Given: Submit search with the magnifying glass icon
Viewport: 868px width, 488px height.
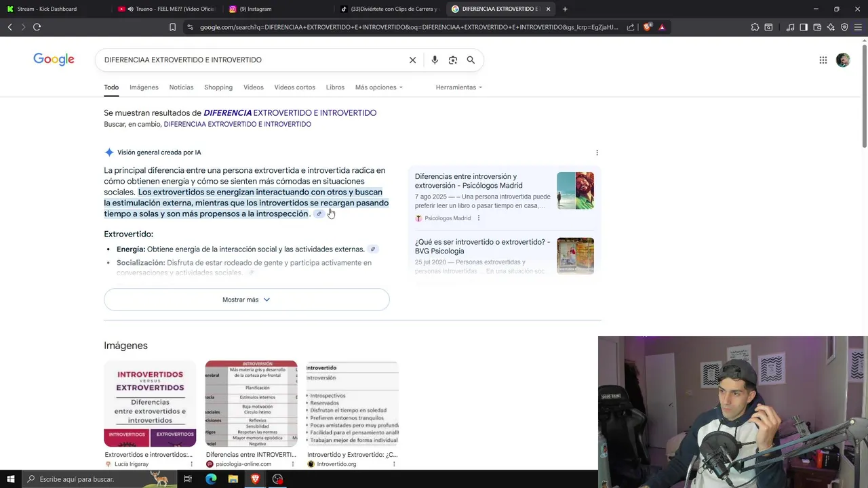Looking at the screenshot, I should pyautogui.click(x=471, y=60).
